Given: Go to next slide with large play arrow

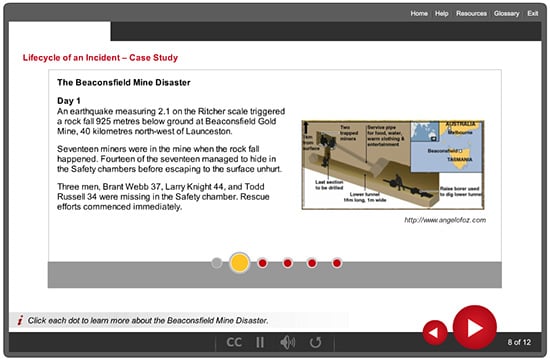Looking at the screenshot, I should point(475,327).
